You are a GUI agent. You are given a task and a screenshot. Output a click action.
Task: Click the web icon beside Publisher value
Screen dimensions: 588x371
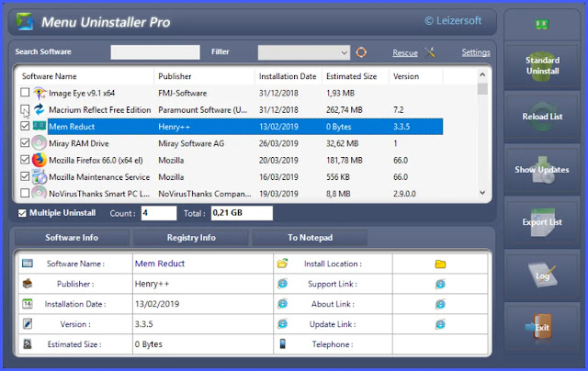(282, 284)
